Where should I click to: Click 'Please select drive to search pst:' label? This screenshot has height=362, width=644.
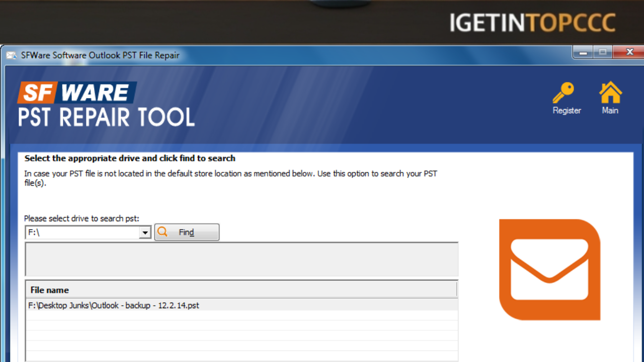point(82,218)
